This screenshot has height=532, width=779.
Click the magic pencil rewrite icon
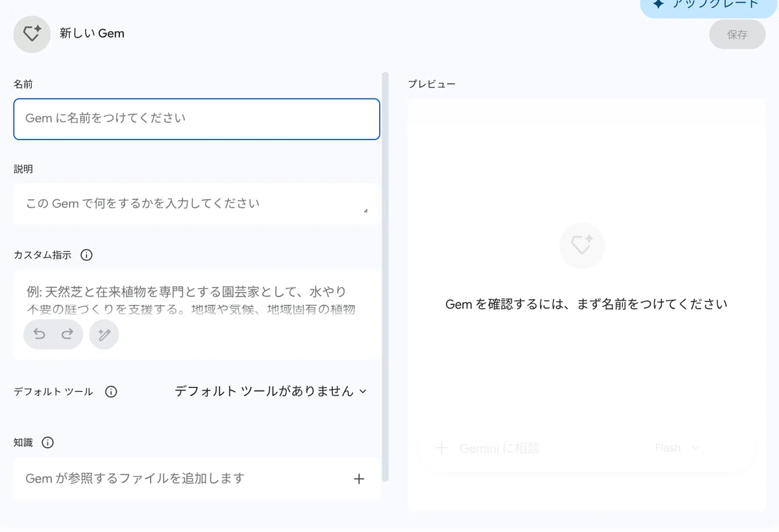tap(104, 334)
